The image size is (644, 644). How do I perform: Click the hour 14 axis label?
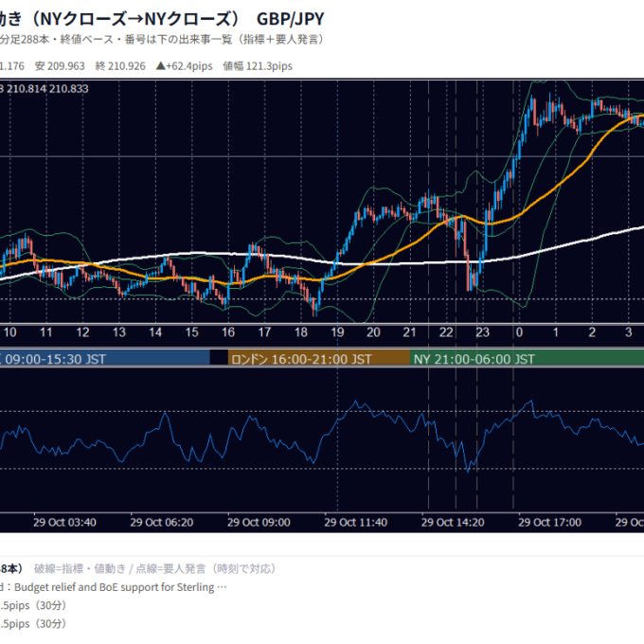(x=155, y=332)
